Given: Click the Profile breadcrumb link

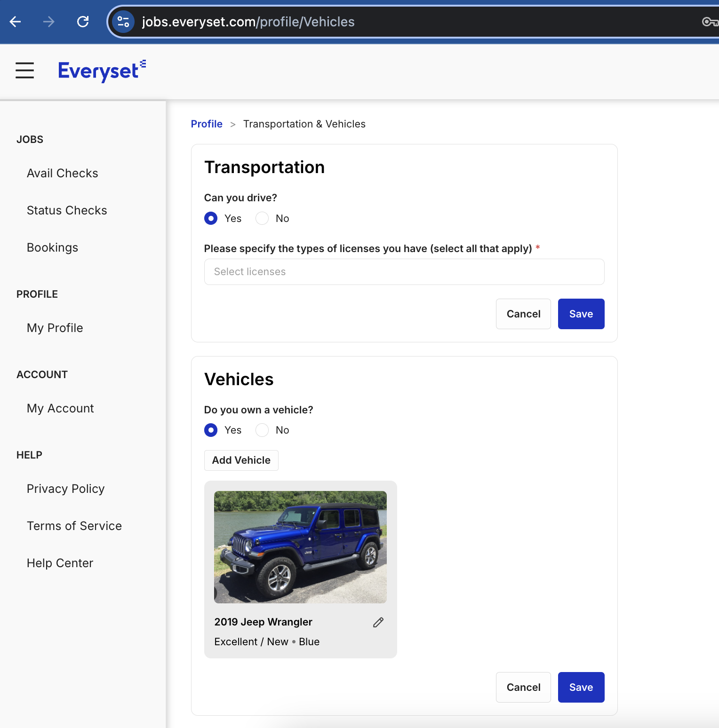Looking at the screenshot, I should pos(207,124).
